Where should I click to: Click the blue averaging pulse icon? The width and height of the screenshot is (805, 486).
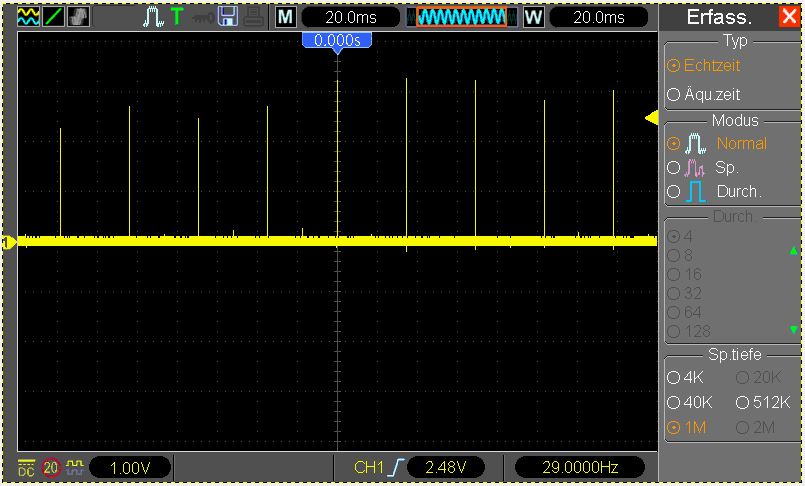696,191
